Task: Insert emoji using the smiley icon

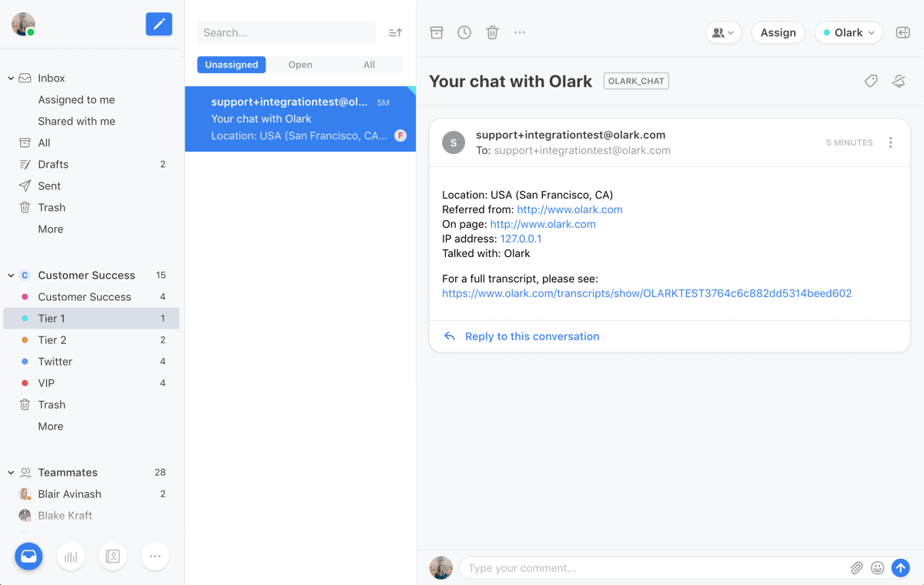Action: 877,568
